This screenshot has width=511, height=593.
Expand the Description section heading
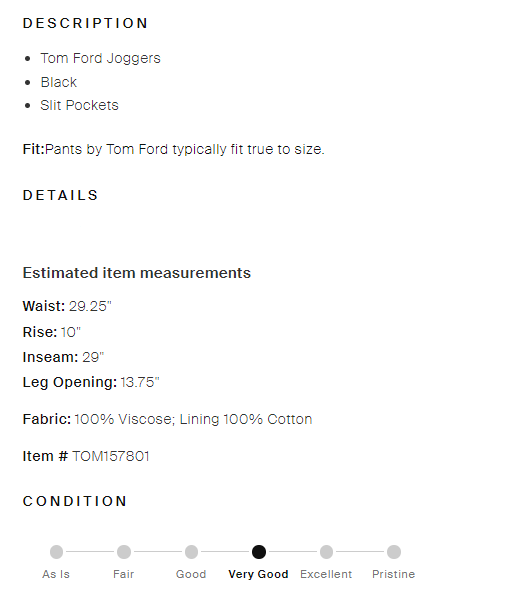tap(85, 23)
